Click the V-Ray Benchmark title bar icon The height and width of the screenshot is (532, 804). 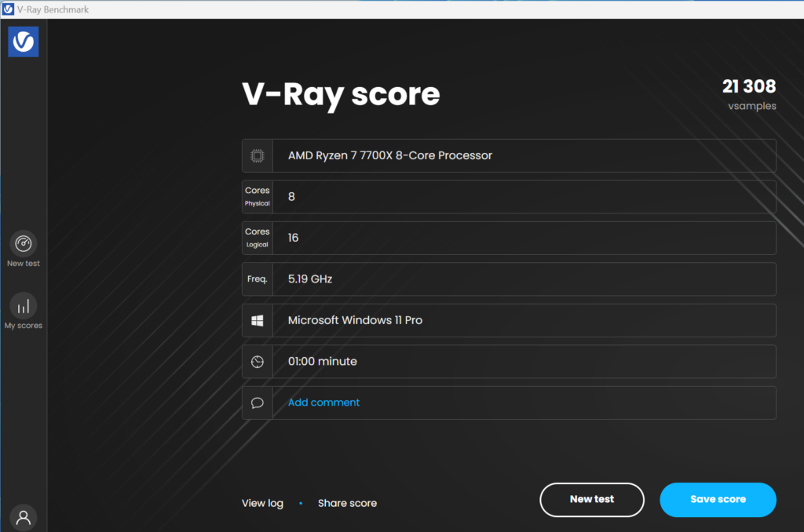click(x=8, y=9)
